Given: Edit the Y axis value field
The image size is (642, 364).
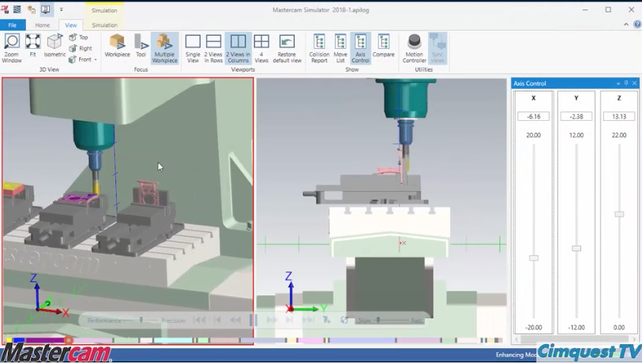Looking at the screenshot, I should 576,117.
